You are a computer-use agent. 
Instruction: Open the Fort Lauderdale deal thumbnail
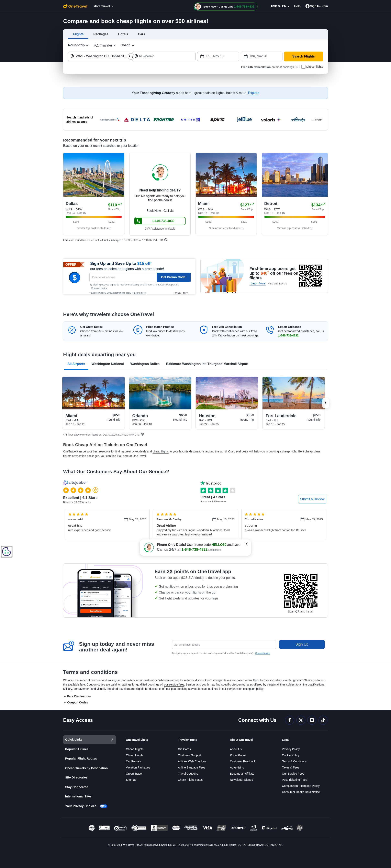click(293, 393)
